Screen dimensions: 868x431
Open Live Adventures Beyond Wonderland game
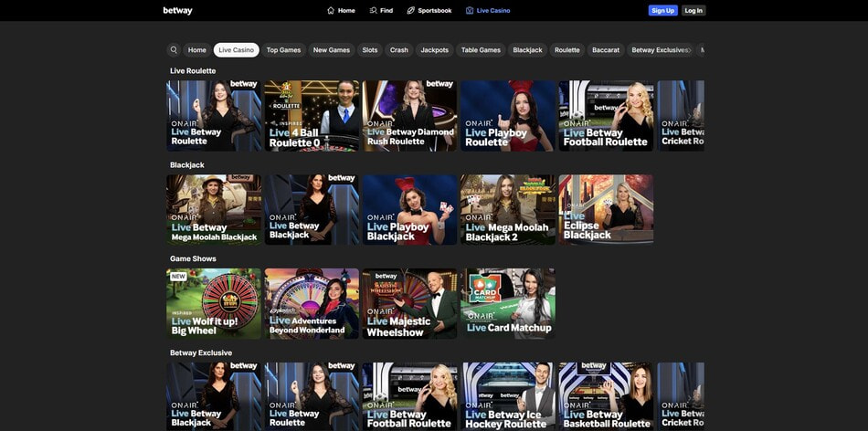click(312, 304)
